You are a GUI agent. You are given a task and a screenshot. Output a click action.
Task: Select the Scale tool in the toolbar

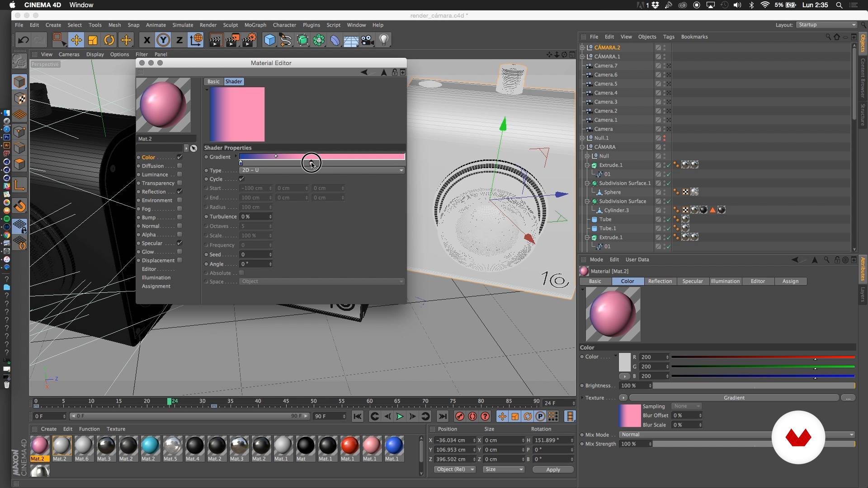(x=93, y=40)
